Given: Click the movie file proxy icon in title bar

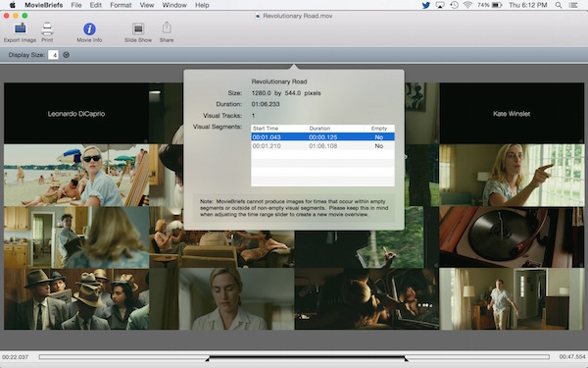Looking at the screenshot, I should click(x=258, y=16).
